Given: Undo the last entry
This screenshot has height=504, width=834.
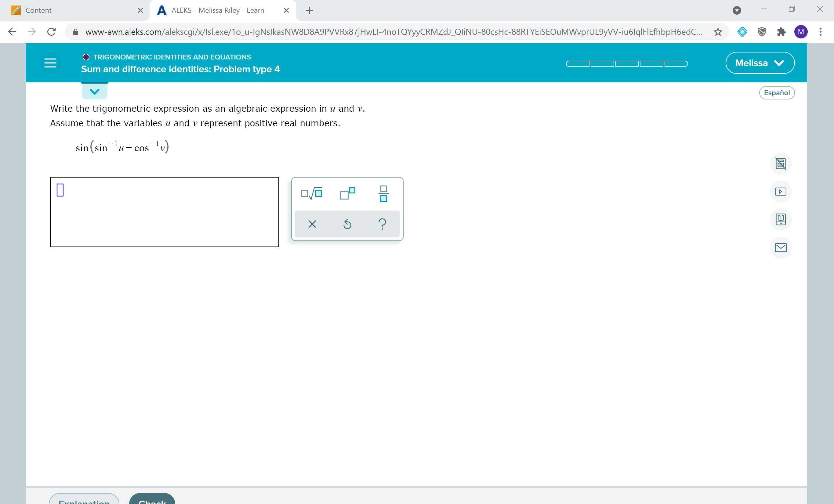Looking at the screenshot, I should (x=347, y=224).
